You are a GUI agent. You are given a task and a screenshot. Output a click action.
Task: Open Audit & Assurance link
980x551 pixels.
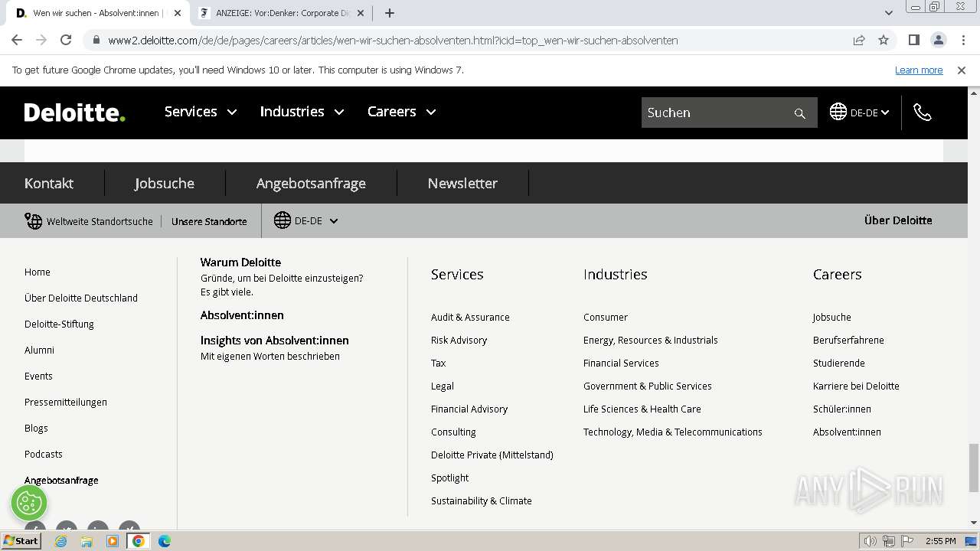pos(470,317)
